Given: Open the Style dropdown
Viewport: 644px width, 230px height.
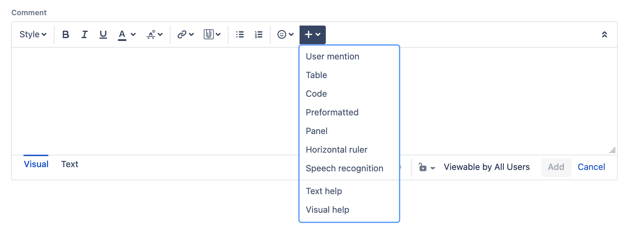Looking at the screenshot, I should 33,35.
